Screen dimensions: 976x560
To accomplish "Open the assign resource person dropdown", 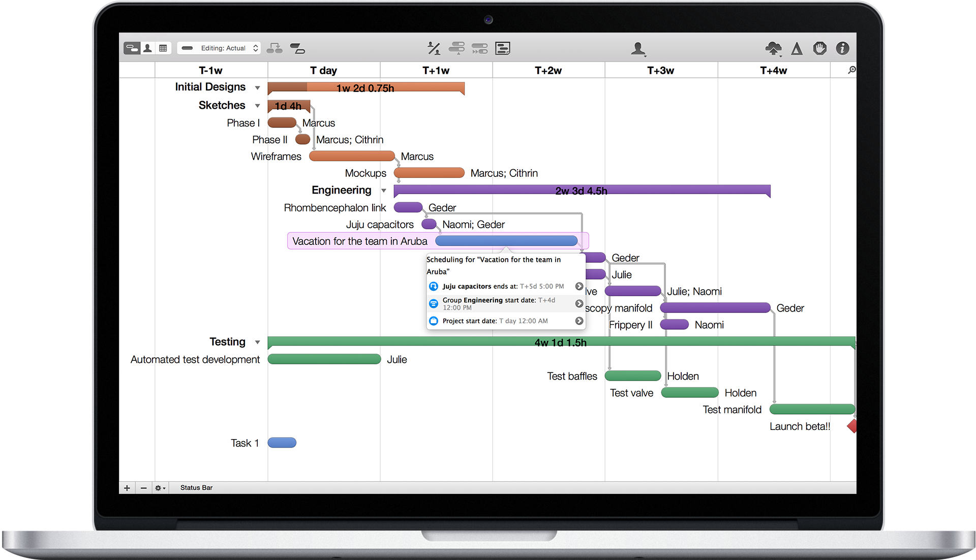I will (638, 49).
